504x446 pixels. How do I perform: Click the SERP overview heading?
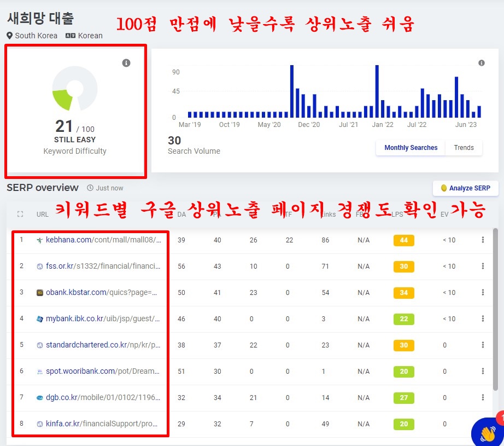[x=43, y=188]
